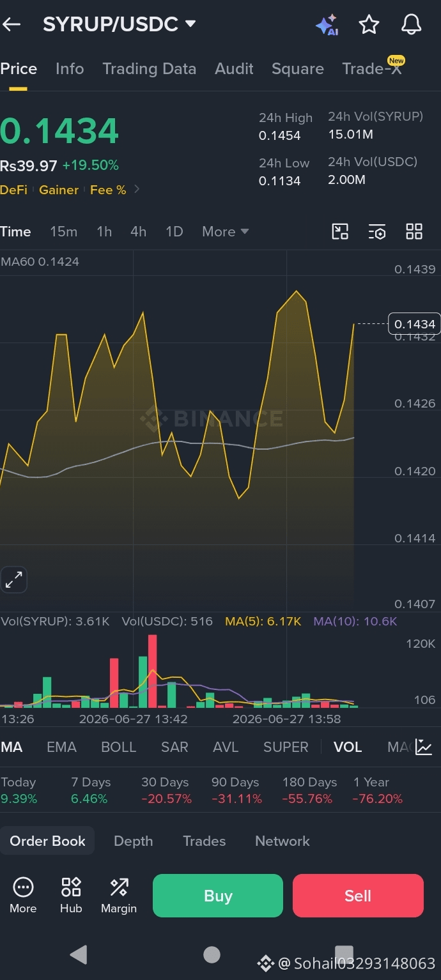441x980 pixels.
Task: Open the Order Book tab
Action: (47, 841)
